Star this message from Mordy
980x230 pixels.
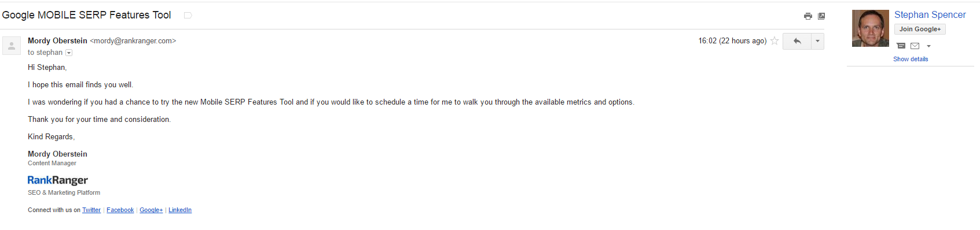click(775, 41)
